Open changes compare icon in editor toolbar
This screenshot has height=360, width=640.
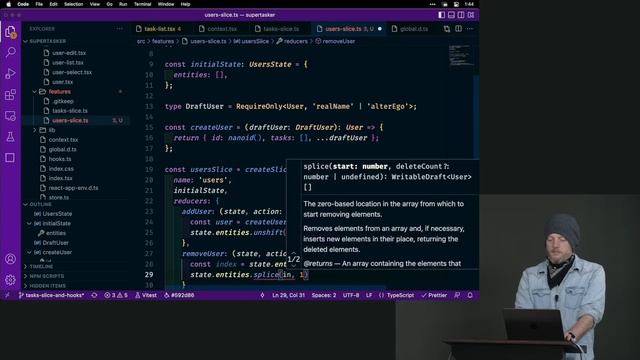447,29
